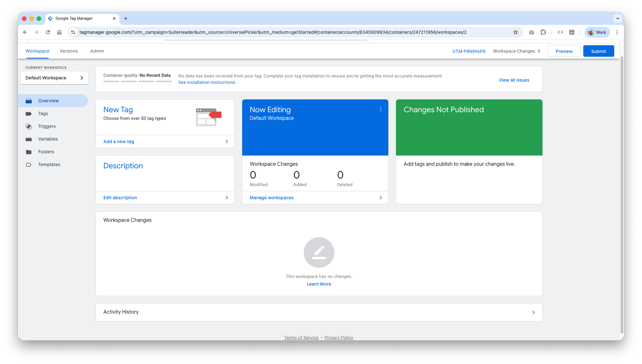Image resolution: width=642 pixels, height=364 pixels.
Task: Click the Submit button
Action: point(599,51)
